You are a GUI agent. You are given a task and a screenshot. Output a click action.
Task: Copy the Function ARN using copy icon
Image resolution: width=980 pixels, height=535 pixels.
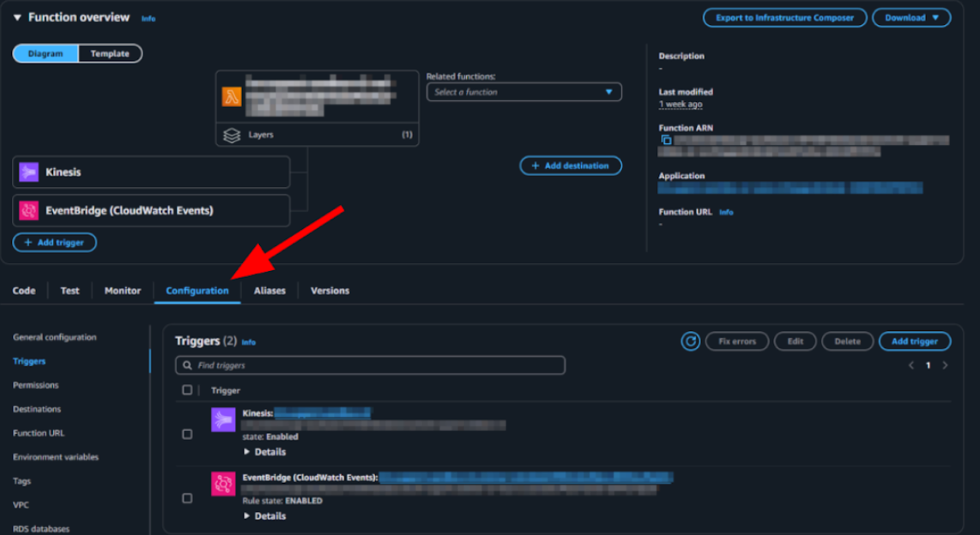pos(666,140)
